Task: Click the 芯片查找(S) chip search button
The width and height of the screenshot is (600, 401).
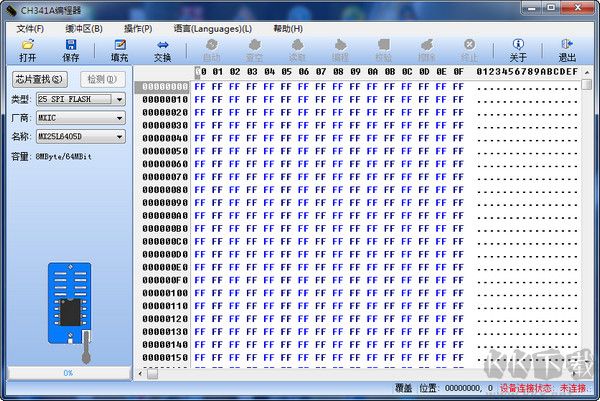Action: [40, 79]
